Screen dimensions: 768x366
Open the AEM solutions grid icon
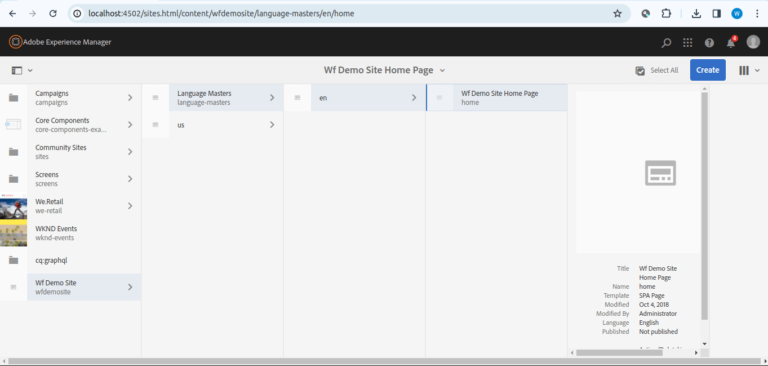coord(688,43)
